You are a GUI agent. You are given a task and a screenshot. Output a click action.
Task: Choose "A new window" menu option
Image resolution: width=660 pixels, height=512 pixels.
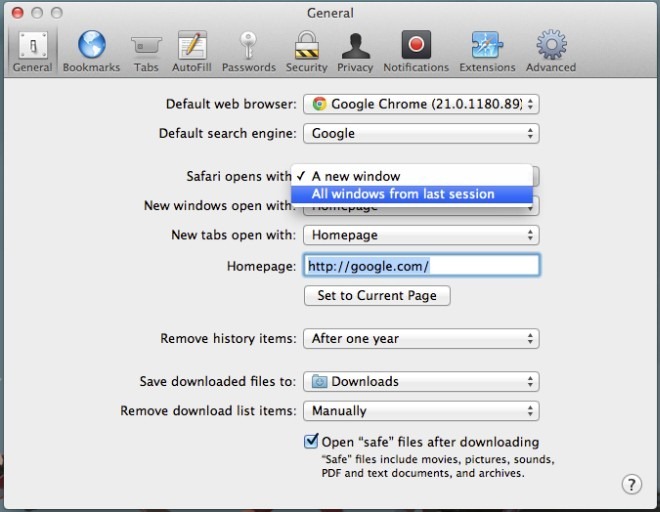412,176
